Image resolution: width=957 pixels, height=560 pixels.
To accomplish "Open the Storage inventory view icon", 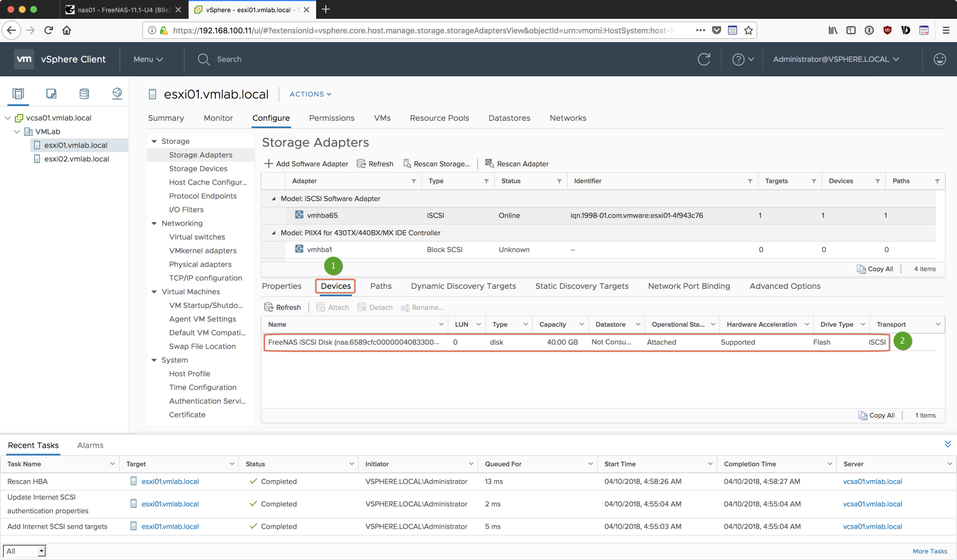I will (x=84, y=93).
